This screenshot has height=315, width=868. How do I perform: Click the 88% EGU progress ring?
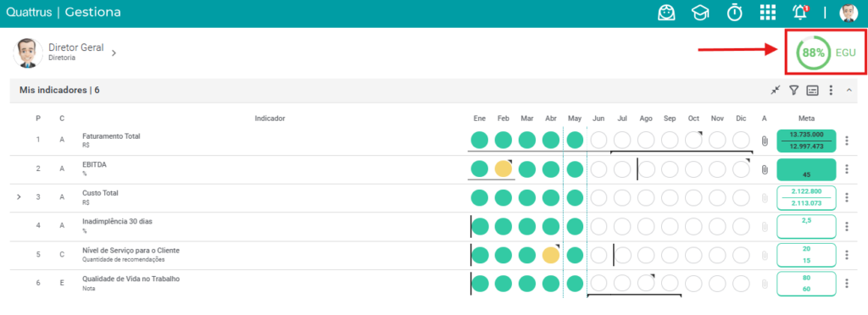click(x=813, y=53)
